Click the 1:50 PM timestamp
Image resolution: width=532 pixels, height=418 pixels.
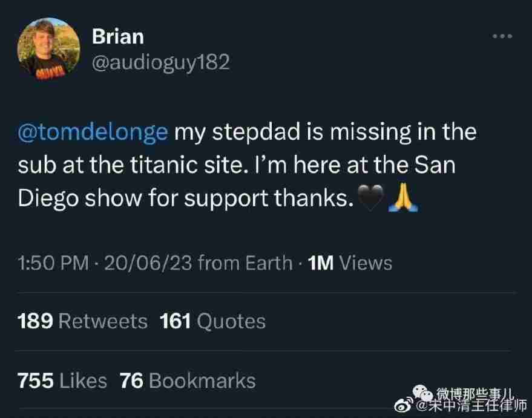pyautogui.click(x=52, y=263)
